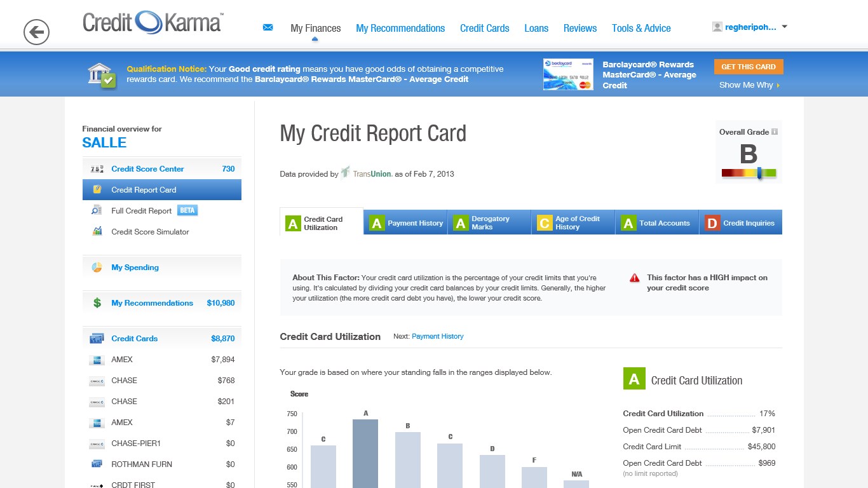Click the ROTHMAN FURN account name
The height and width of the screenshot is (488, 868).
pos(142,464)
